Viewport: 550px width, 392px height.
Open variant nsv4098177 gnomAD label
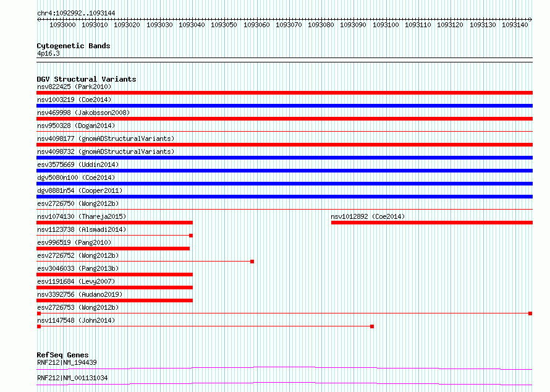(106, 138)
